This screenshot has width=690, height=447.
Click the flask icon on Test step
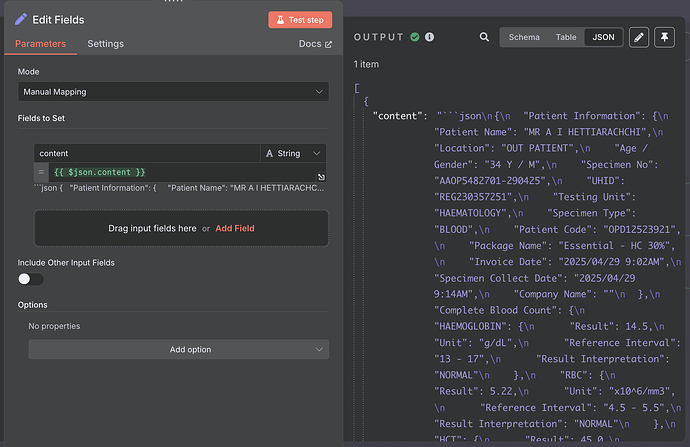[x=280, y=20]
